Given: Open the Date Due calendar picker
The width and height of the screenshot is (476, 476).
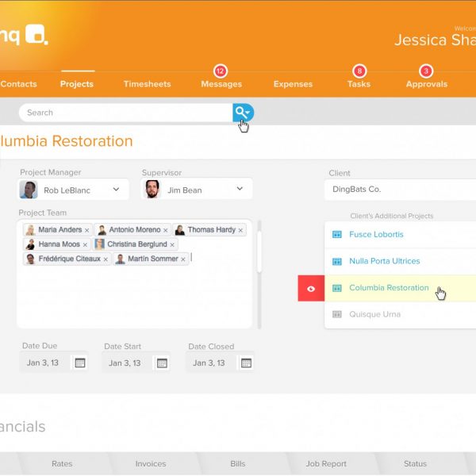Looking at the screenshot, I should (x=80, y=363).
